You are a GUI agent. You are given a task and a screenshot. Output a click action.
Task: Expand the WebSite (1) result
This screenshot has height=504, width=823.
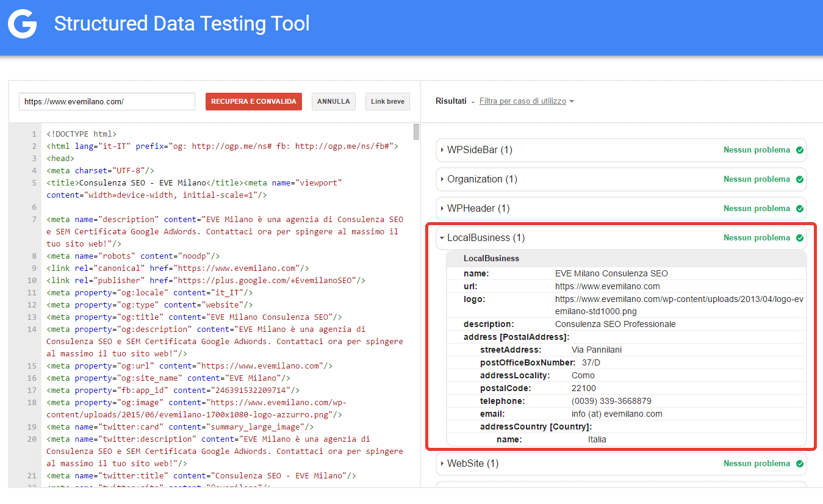click(621, 464)
